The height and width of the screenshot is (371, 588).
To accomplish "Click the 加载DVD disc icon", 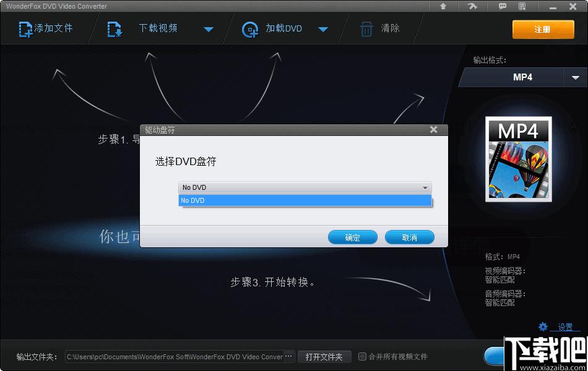I will point(250,30).
